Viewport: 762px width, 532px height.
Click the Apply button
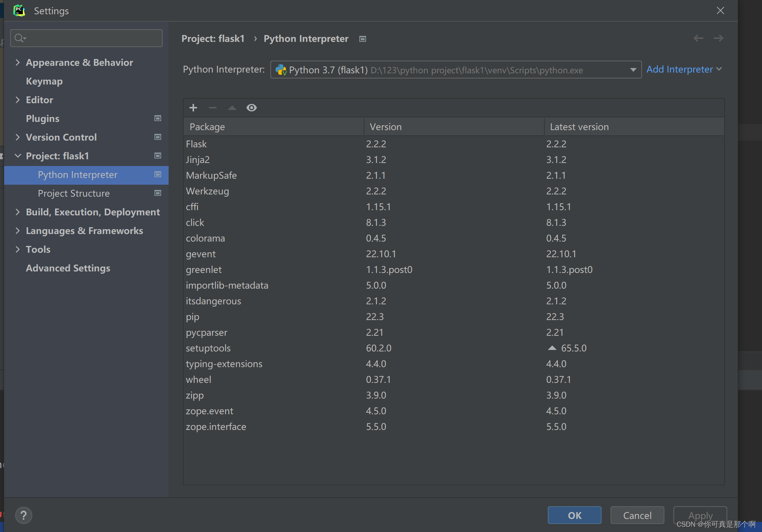point(700,515)
